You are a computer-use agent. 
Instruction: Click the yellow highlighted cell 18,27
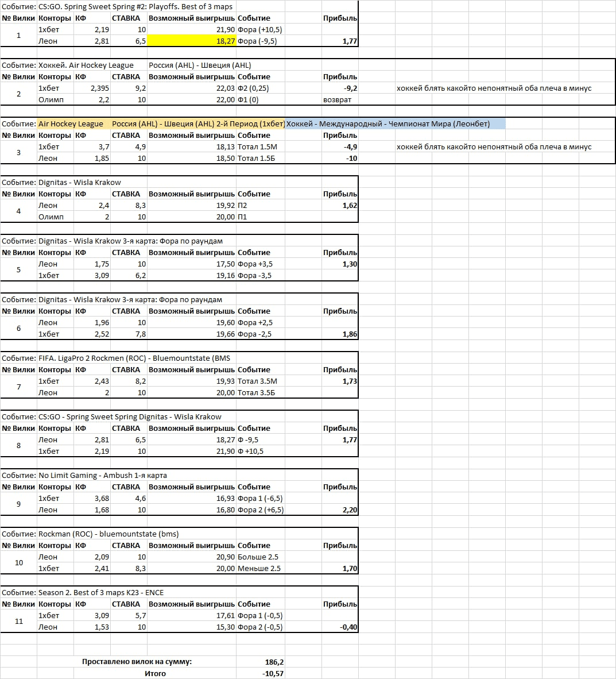click(191, 41)
